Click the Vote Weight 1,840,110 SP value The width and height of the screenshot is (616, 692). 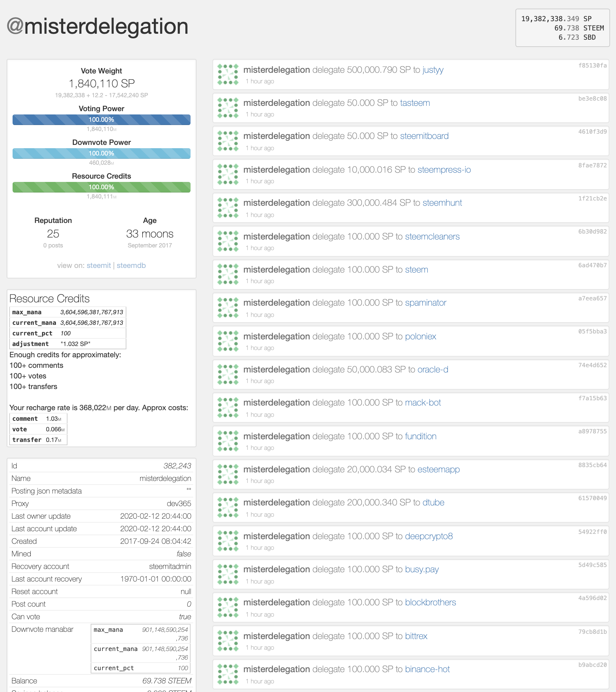[102, 83]
